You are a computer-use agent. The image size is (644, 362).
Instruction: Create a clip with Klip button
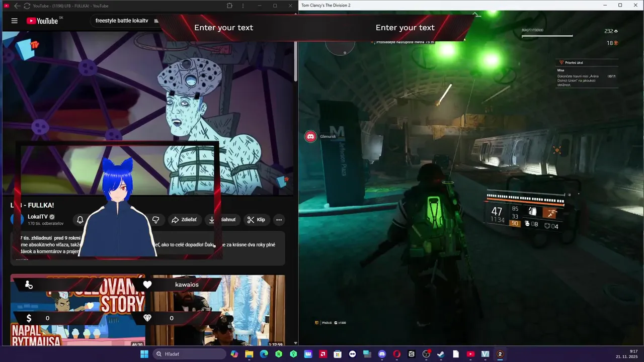[x=256, y=220]
